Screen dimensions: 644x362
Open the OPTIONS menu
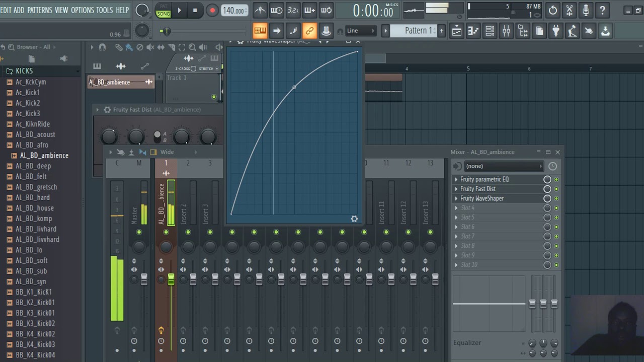[x=83, y=10]
